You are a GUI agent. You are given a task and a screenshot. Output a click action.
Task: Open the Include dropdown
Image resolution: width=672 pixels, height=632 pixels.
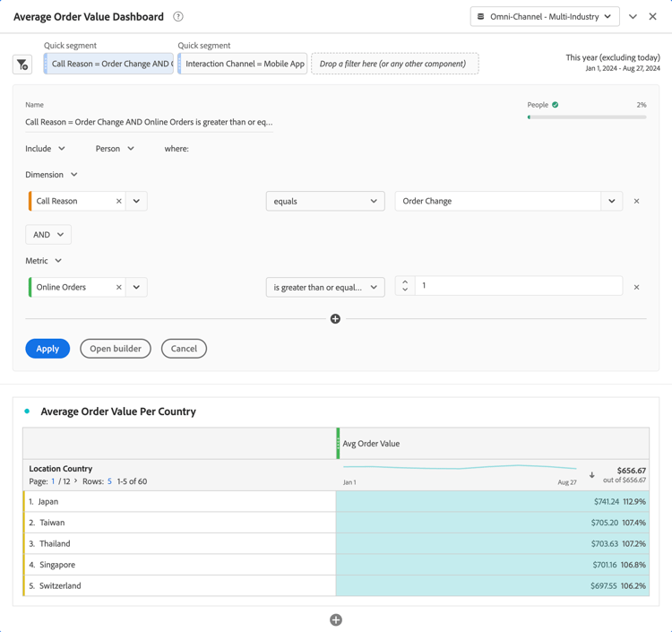pyautogui.click(x=45, y=149)
